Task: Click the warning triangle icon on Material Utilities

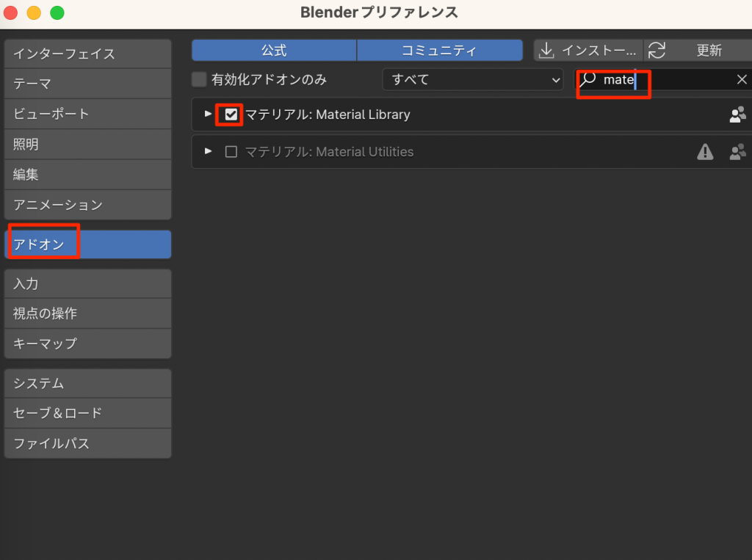Action: coord(705,152)
